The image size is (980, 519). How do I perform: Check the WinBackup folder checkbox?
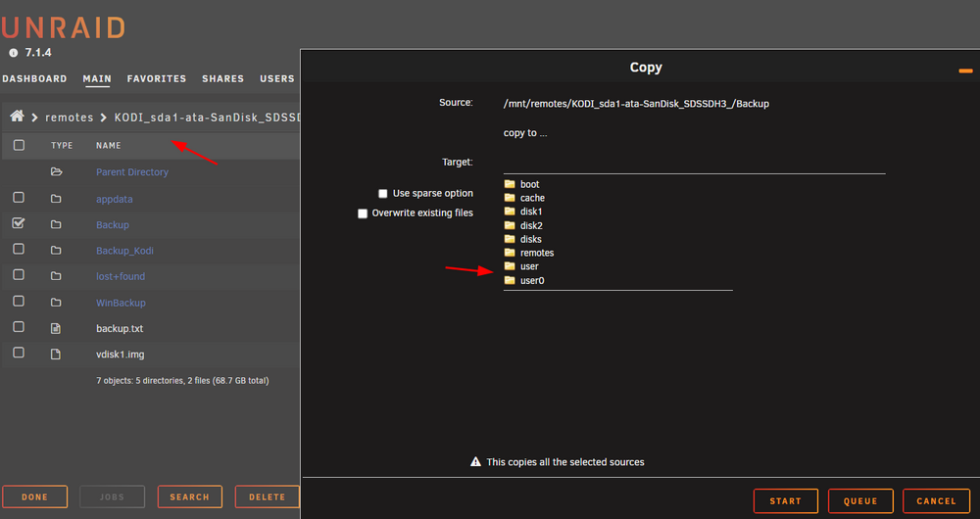click(19, 301)
